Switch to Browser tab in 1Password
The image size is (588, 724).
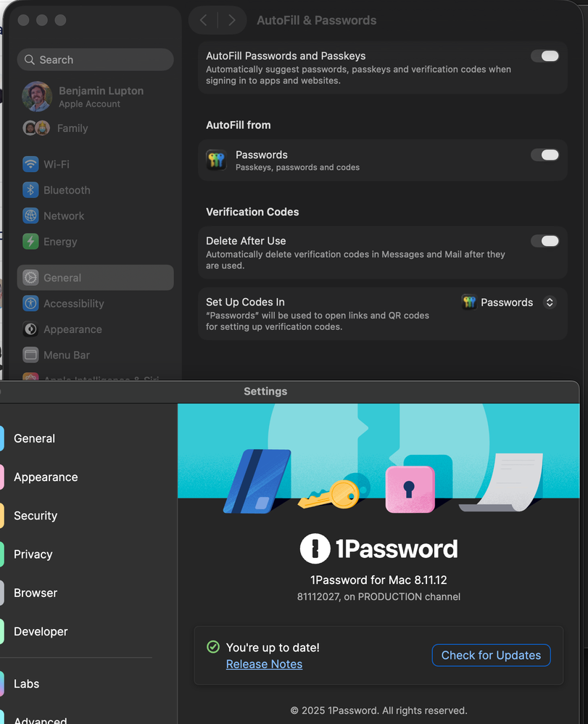[36, 593]
